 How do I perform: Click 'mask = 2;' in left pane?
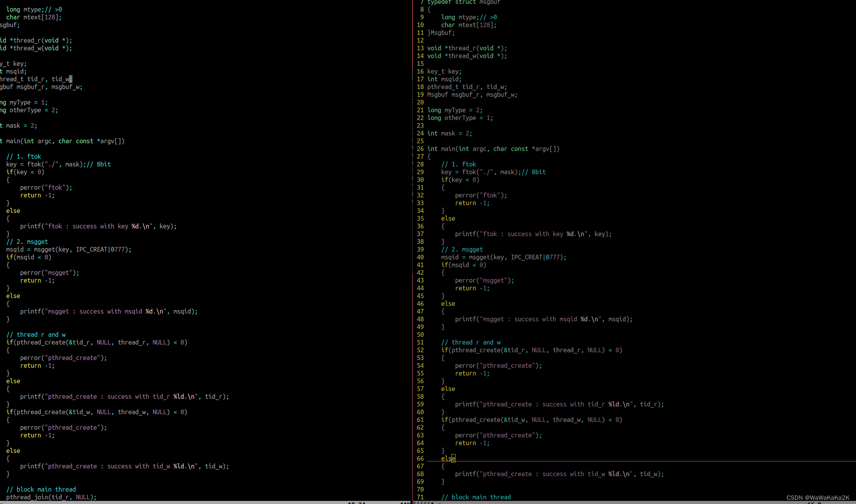(x=22, y=126)
